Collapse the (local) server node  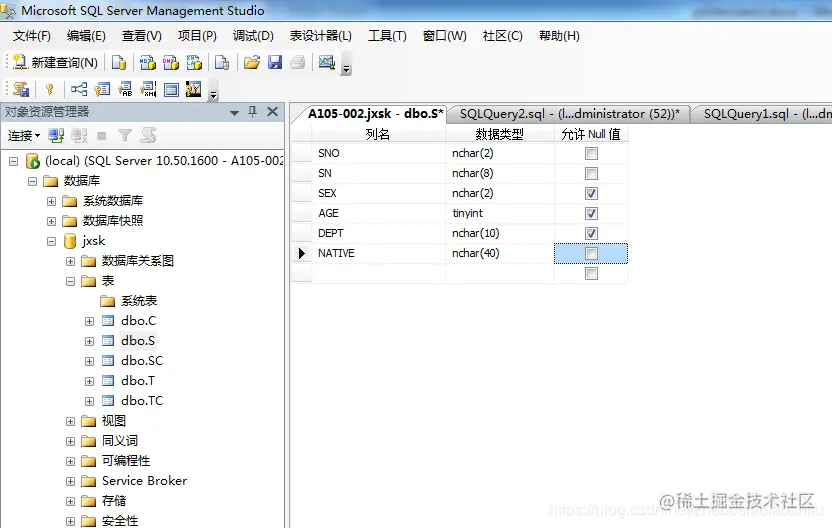pos(14,161)
